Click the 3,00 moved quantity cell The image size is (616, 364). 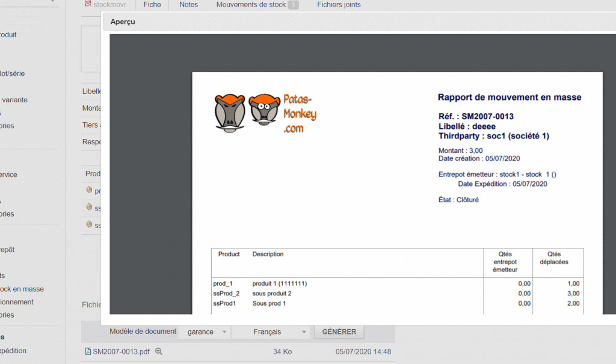tap(573, 293)
